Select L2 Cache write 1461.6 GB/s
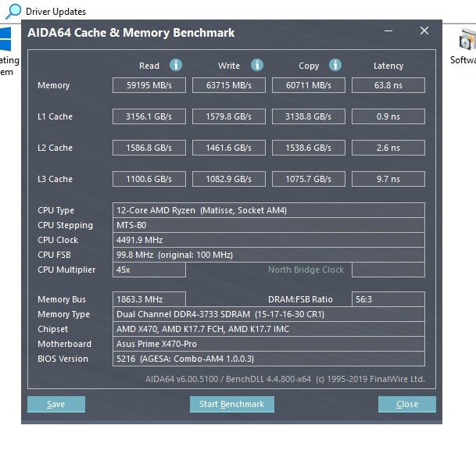The width and height of the screenshot is (476, 461). tap(229, 148)
